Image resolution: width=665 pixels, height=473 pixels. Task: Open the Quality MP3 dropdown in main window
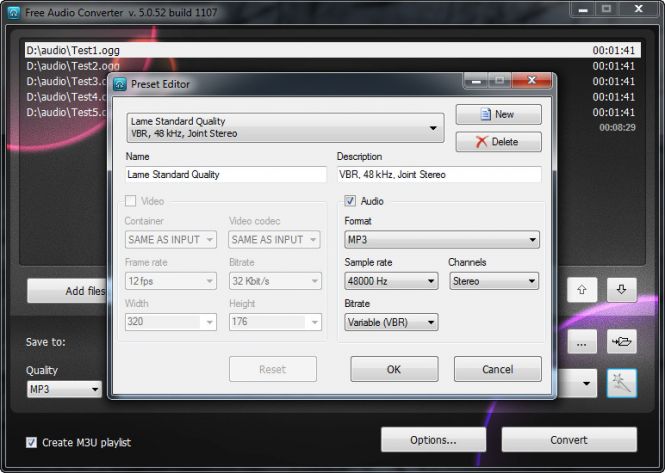[64, 389]
